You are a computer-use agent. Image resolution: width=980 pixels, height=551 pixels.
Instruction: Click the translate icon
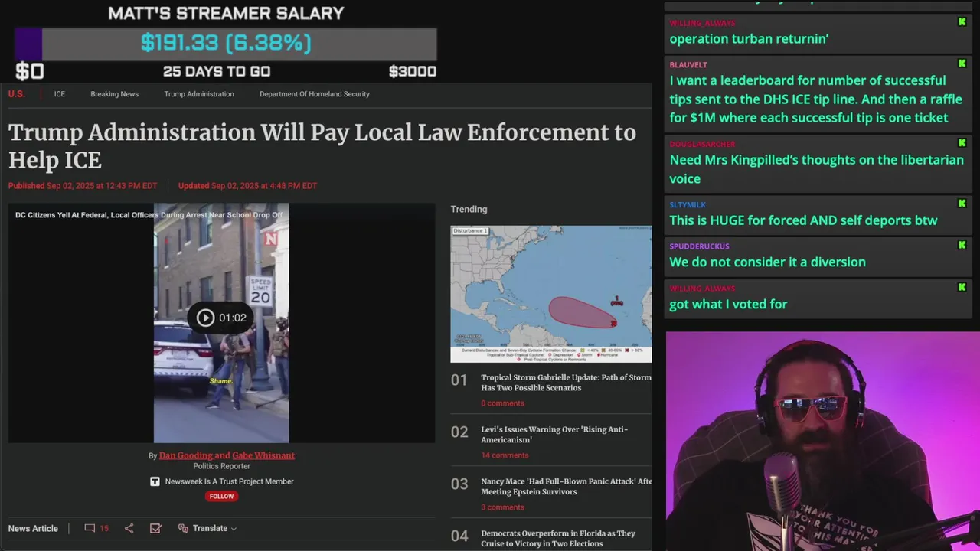[x=183, y=528]
